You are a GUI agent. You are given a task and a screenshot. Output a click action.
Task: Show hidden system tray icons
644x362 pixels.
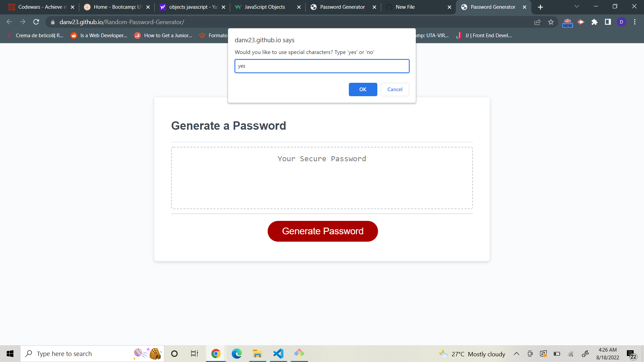(x=517, y=354)
